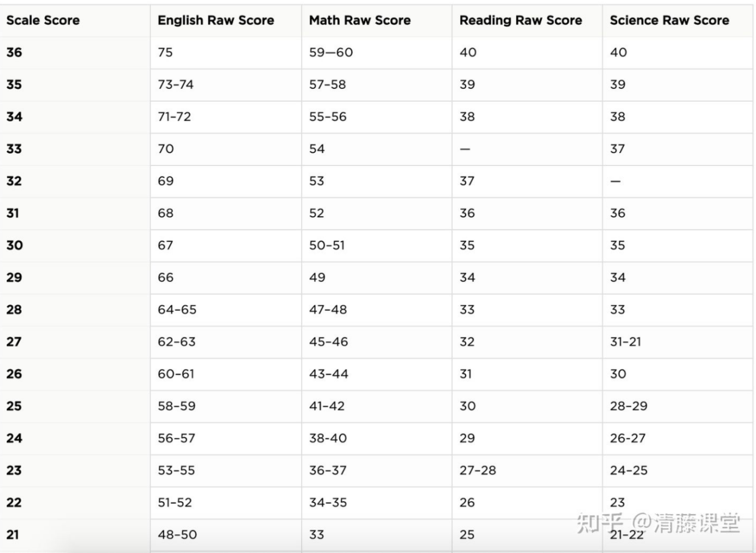756x553 pixels.
Task: Select the Reading Raw Score header
Action: point(520,20)
